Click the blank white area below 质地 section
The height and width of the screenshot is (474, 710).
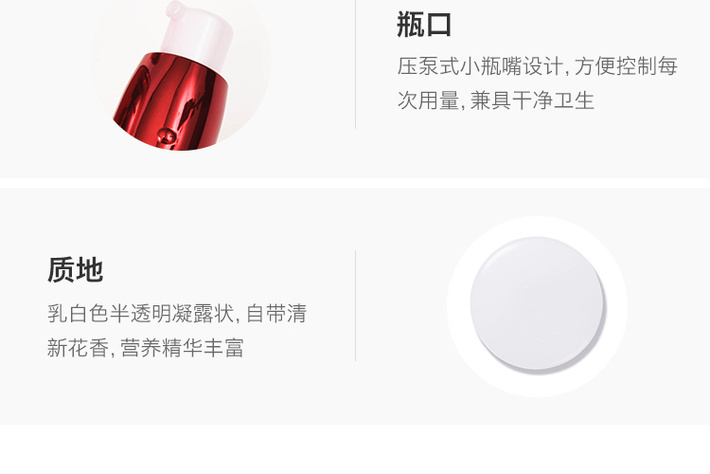click(355, 449)
